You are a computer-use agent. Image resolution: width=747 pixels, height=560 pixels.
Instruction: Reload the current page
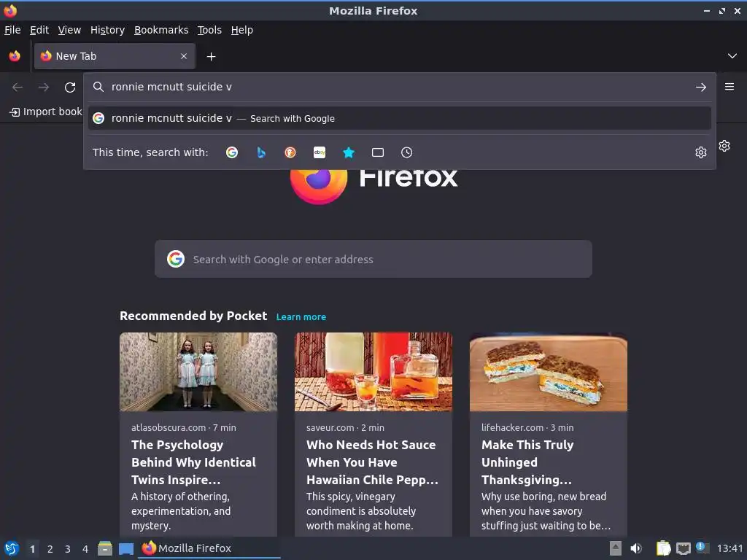70,87
